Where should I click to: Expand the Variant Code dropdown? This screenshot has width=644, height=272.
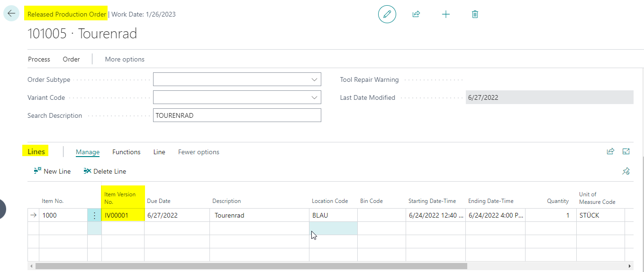click(314, 97)
